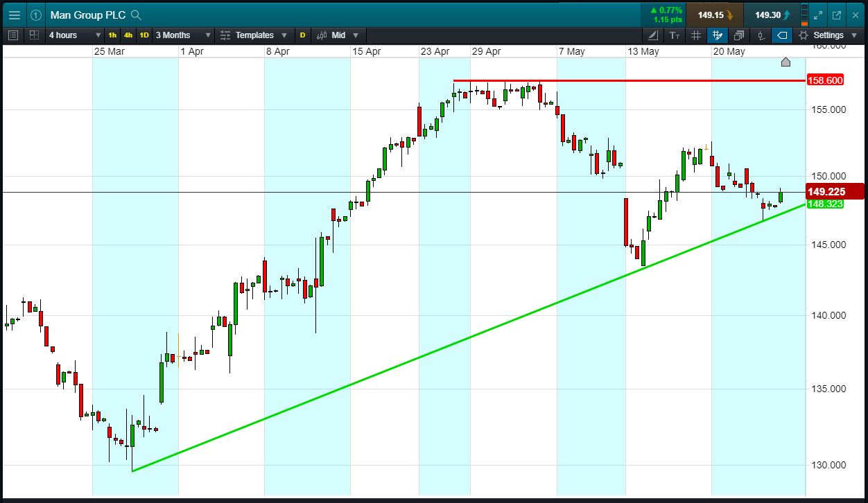Click the search magnifier beside Man Group PLC

[x=136, y=15]
